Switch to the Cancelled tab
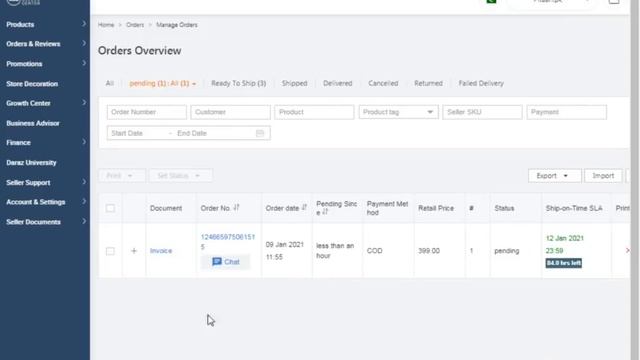The image size is (640, 360). (x=383, y=83)
